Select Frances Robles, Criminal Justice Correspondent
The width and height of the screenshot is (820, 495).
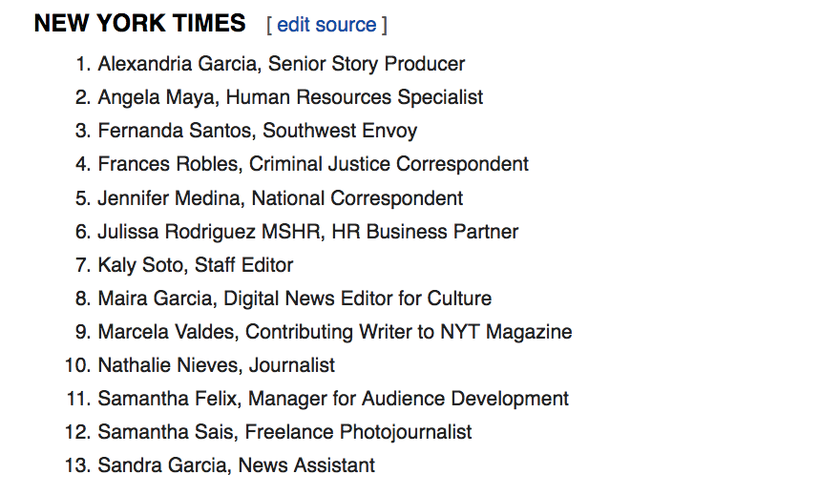[313, 164]
